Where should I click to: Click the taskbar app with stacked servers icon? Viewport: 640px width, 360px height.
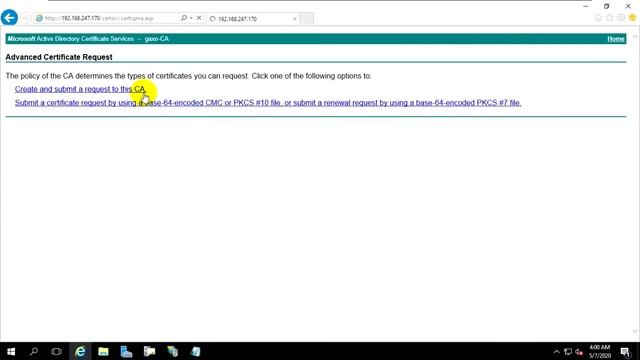[172, 351]
